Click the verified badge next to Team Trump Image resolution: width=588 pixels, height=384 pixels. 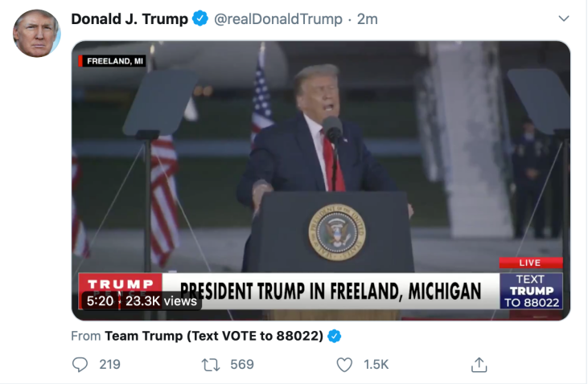[x=334, y=336]
